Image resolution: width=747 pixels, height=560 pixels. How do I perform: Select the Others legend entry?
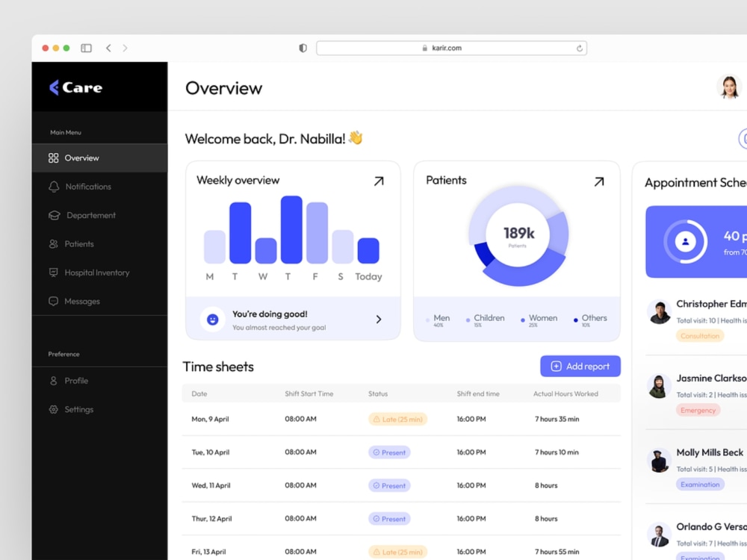coord(590,320)
